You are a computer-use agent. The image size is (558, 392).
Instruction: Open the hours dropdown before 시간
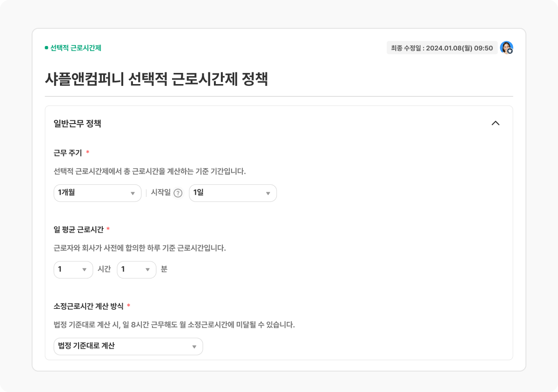point(73,270)
